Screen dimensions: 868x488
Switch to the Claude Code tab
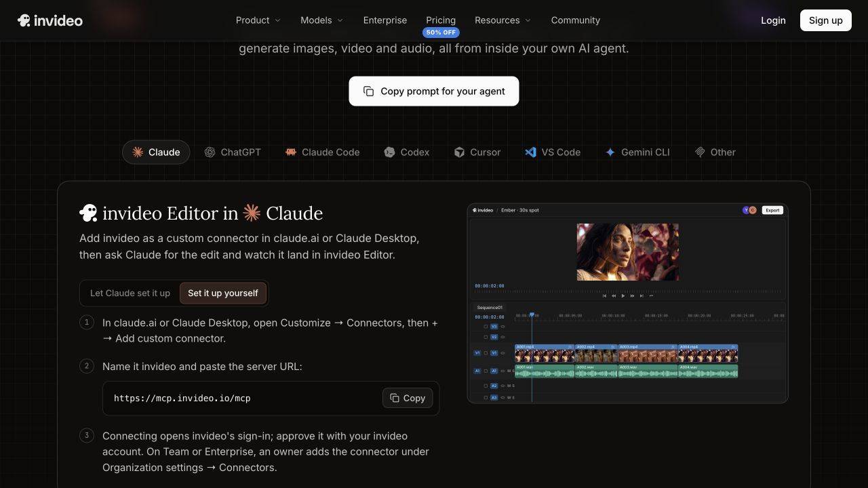[x=323, y=152]
